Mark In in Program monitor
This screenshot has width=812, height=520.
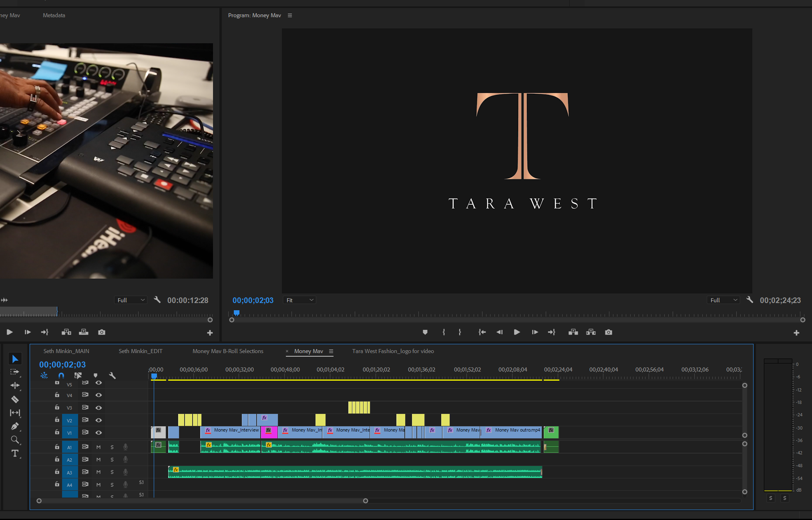click(x=444, y=332)
